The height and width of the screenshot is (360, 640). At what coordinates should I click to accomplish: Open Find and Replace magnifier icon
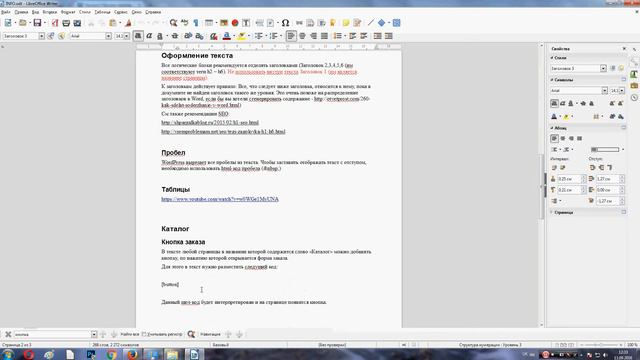[173, 23]
